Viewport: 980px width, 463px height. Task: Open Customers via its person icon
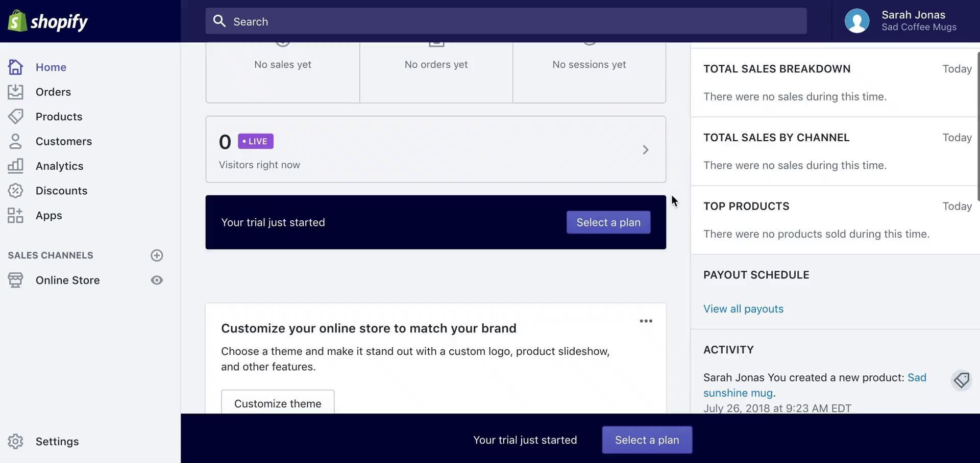coord(15,141)
